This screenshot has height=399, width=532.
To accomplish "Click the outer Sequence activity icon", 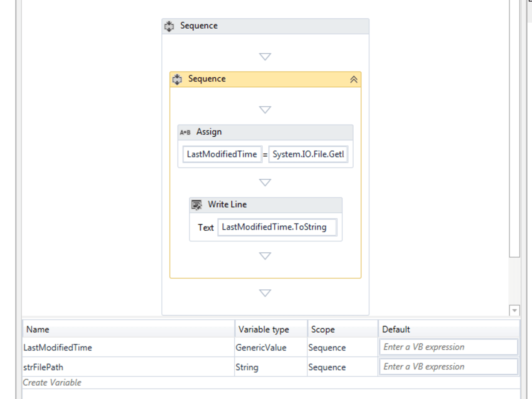I will (x=169, y=26).
